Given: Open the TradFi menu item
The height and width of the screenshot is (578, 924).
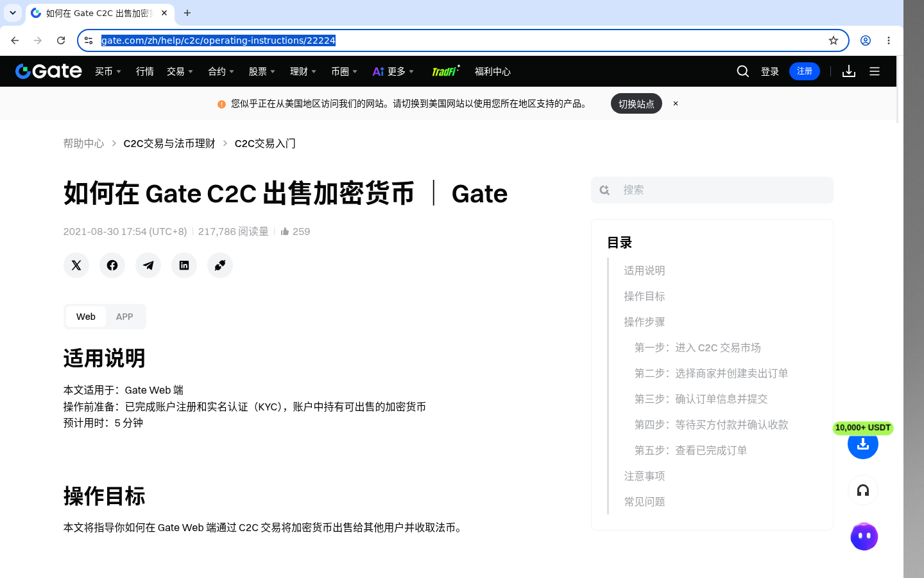Looking at the screenshot, I should [x=446, y=71].
